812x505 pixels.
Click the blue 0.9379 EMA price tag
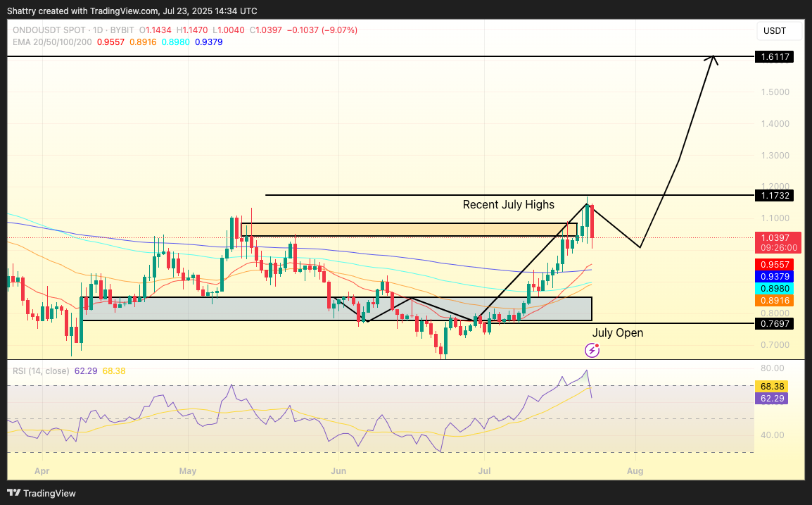coord(774,277)
